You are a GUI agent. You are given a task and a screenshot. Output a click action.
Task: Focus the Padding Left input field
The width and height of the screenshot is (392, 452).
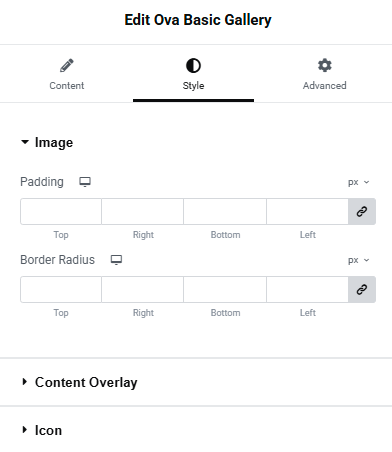point(307,211)
